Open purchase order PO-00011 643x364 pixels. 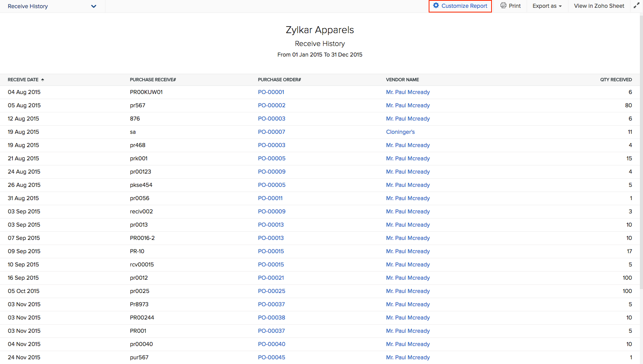pos(270,198)
